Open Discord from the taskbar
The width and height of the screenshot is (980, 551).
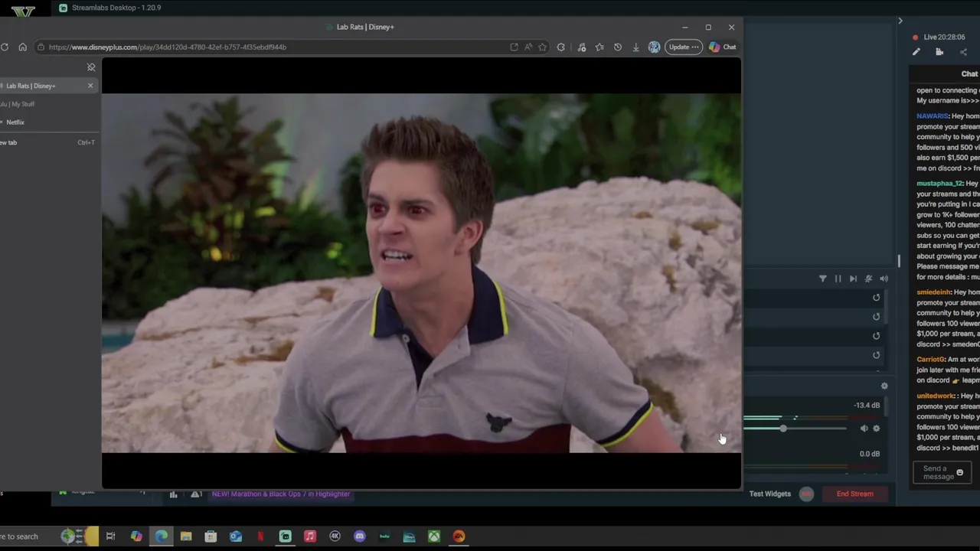click(x=360, y=536)
